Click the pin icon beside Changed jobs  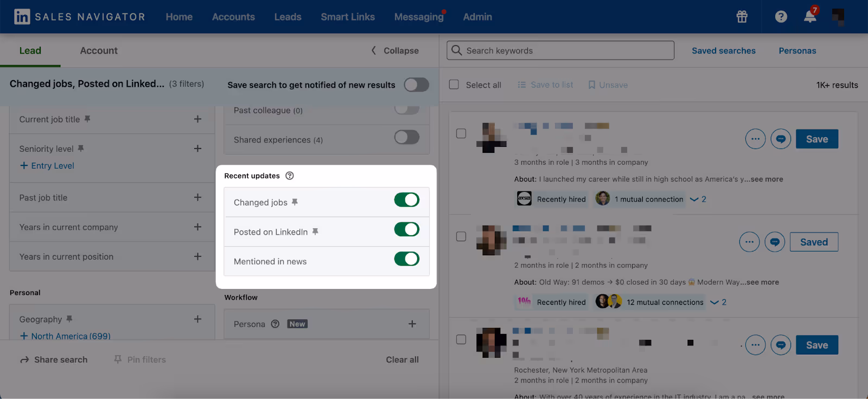[295, 202]
